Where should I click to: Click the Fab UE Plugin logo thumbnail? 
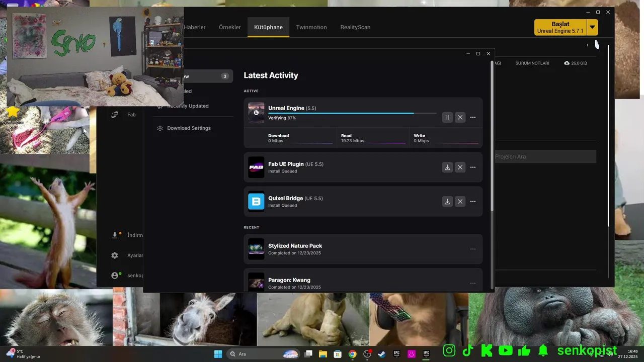pos(256,167)
